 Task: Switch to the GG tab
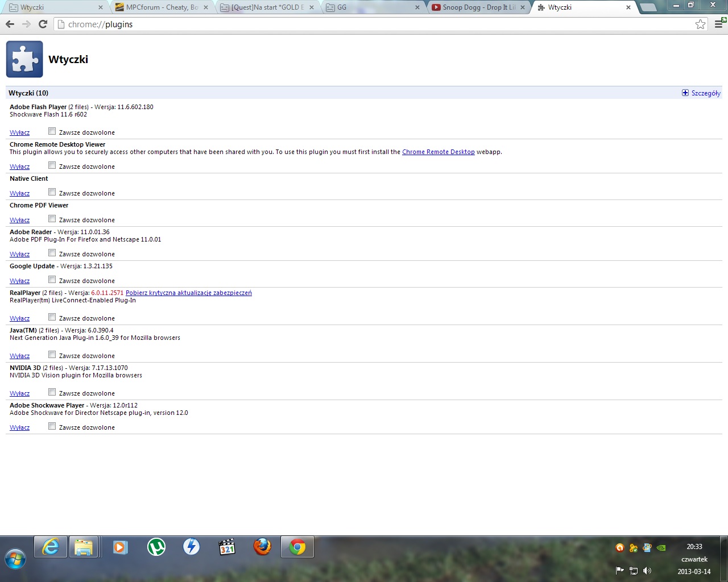coord(372,7)
